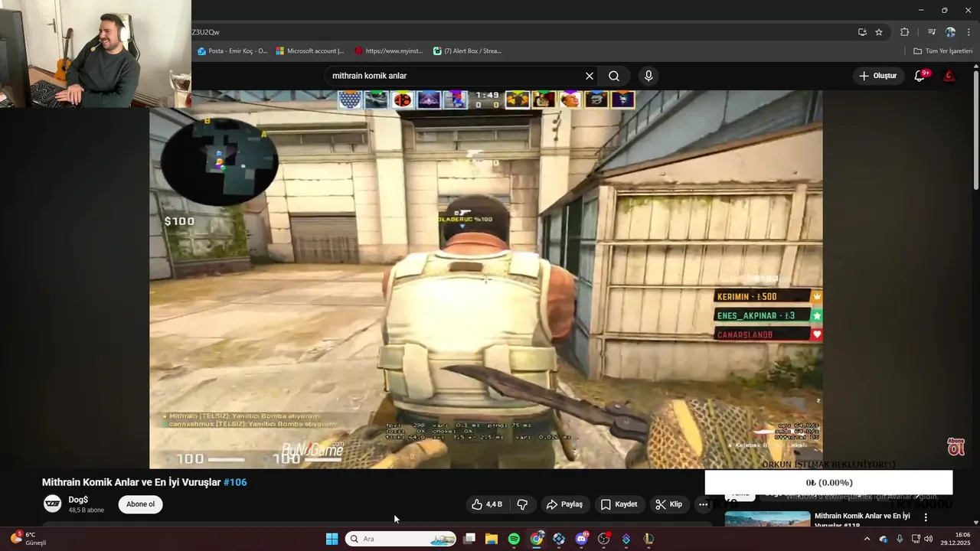Click the Windows taskbar Ara search box
This screenshot has width=980, height=551.
coord(400,539)
